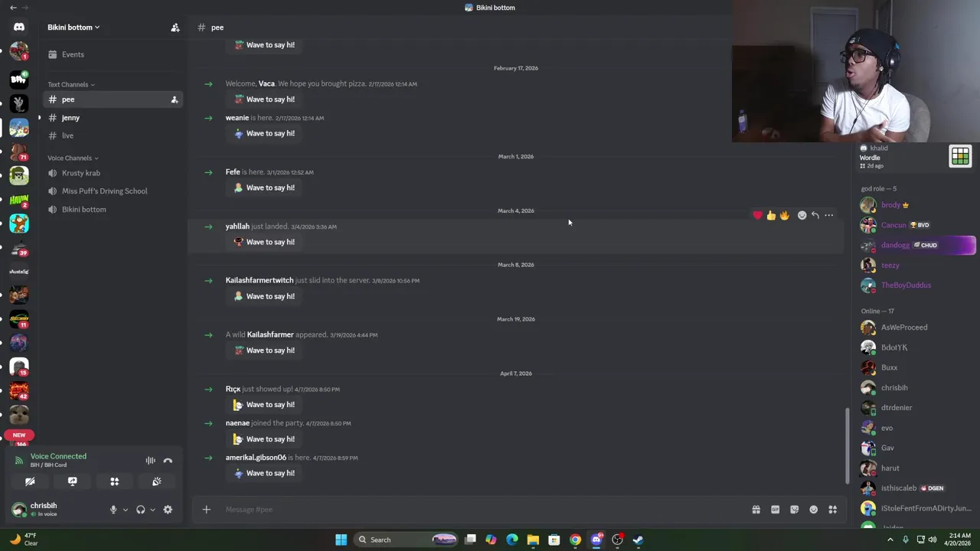Open the GIF picker

click(x=775, y=510)
